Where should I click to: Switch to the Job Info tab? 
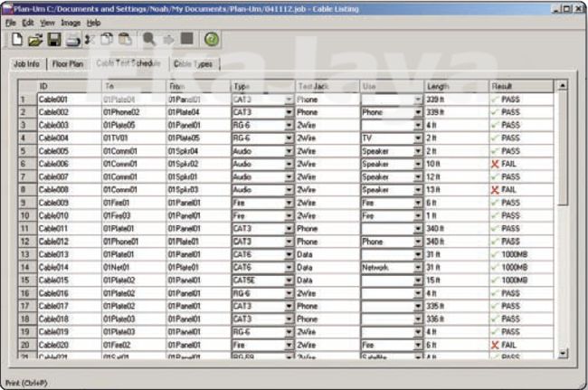(26, 65)
